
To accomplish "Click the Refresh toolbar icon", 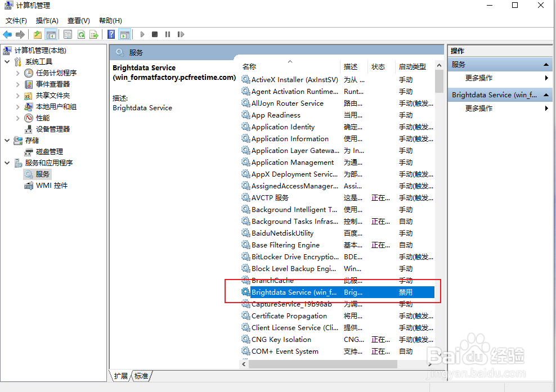I will point(81,34).
